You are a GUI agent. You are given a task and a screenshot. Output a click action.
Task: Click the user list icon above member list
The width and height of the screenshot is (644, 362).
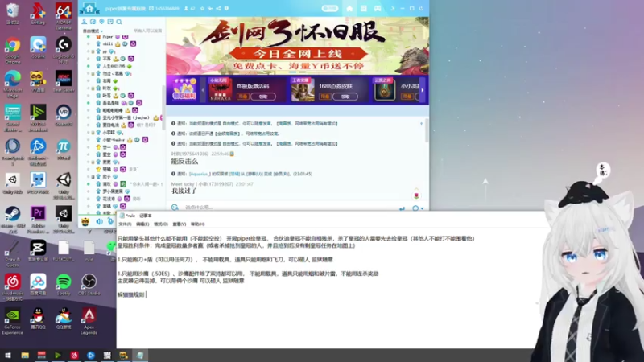tap(85, 22)
